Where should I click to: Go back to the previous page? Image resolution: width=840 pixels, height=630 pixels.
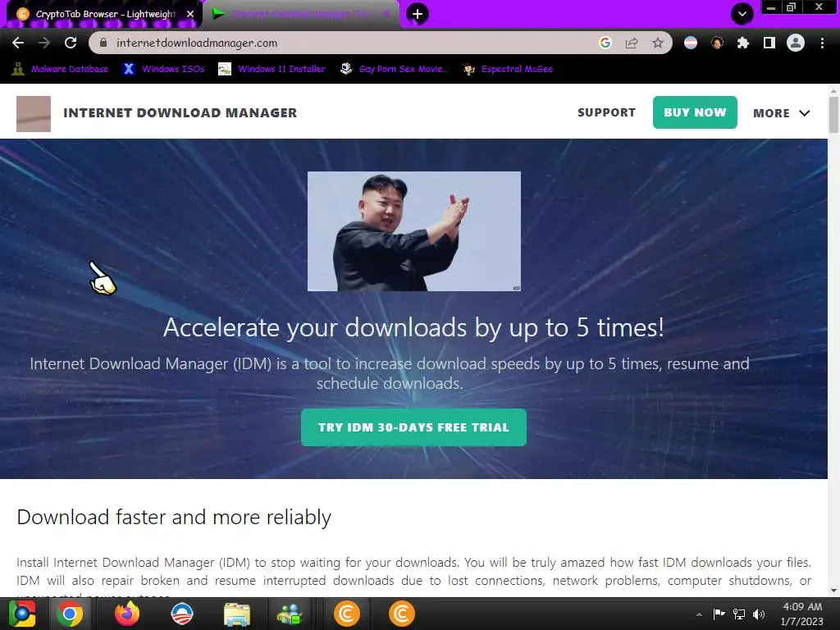18,43
